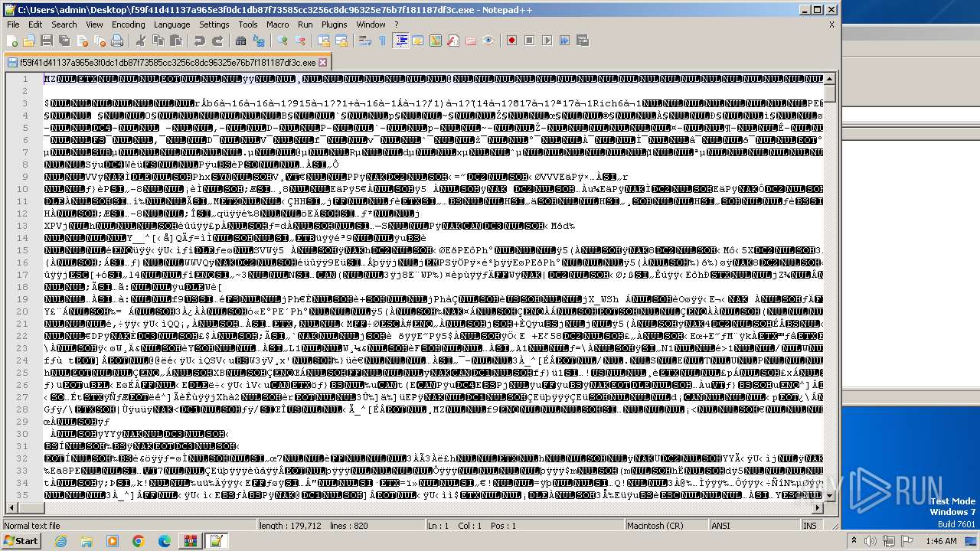The height and width of the screenshot is (551, 980).
Task: Close the open file tab with its X
Action: tap(322, 62)
